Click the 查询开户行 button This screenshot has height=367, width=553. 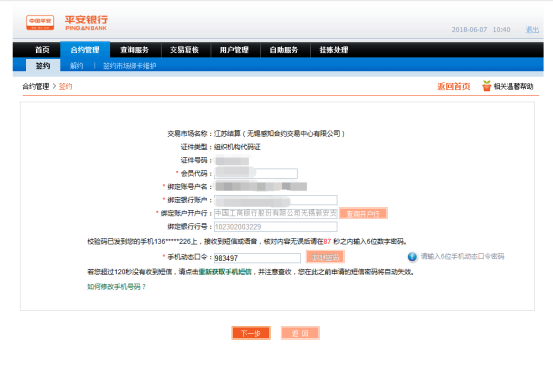point(363,213)
